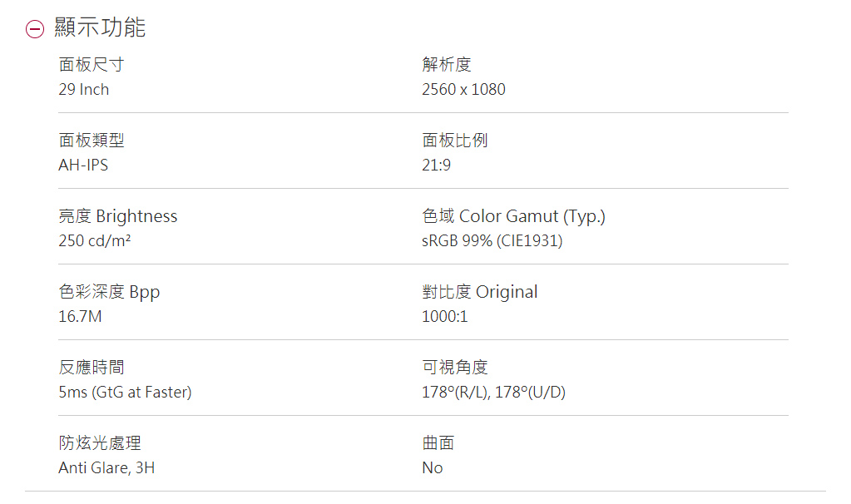Click the 2560 x 1080 resolution value
The image size is (851, 504).
(x=463, y=89)
